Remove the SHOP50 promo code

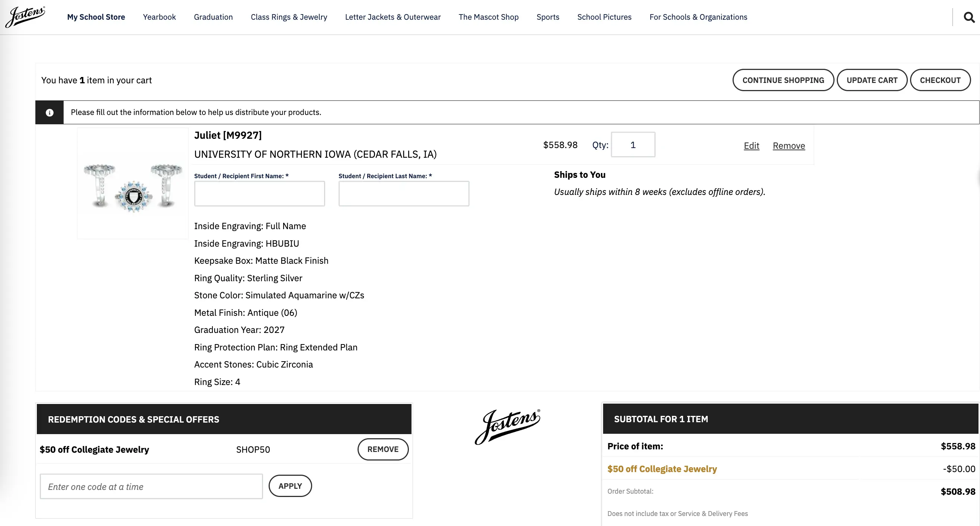click(x=383, y=449)
